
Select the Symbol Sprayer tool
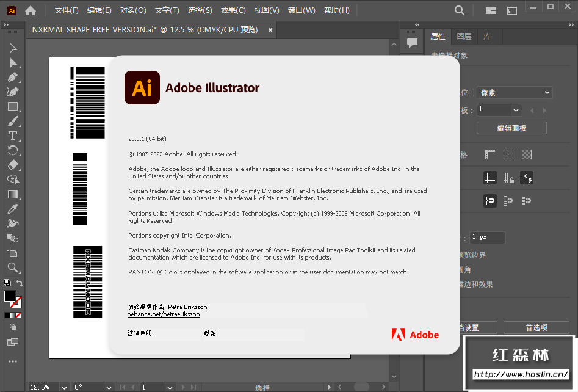pos(13,223)
